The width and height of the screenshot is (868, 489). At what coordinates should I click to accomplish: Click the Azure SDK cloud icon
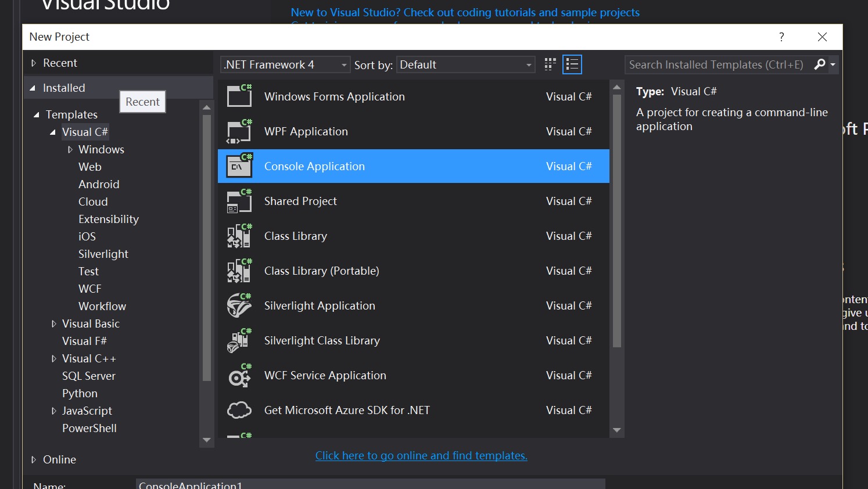239,410
